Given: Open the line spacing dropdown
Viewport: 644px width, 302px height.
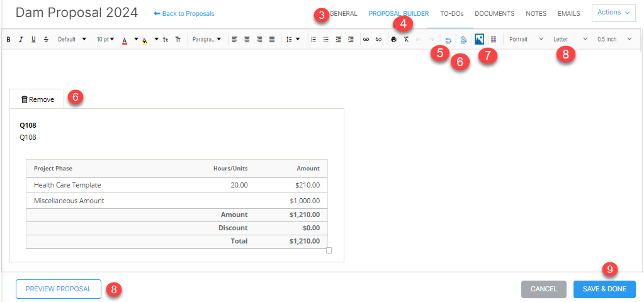Looking at the screenshot, I should [x=293, y=40].
